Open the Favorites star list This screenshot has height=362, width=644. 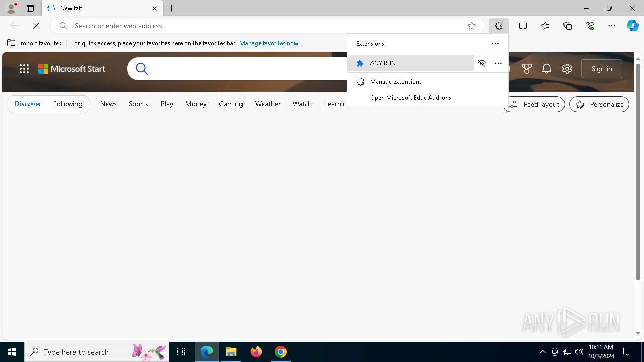click(545, 26)
